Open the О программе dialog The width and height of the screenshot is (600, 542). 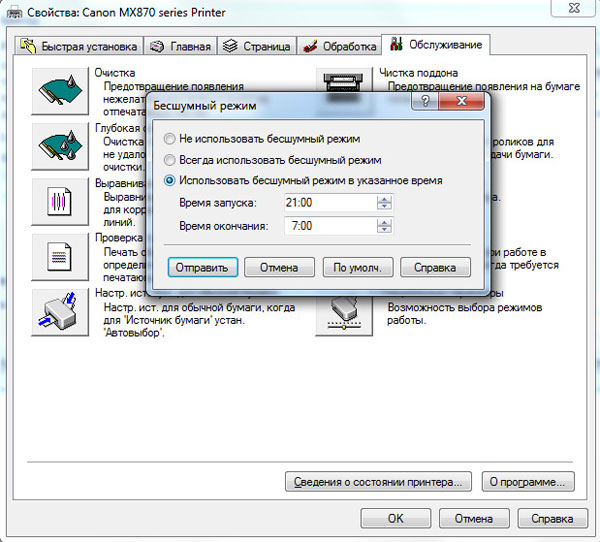click(528, 482)
